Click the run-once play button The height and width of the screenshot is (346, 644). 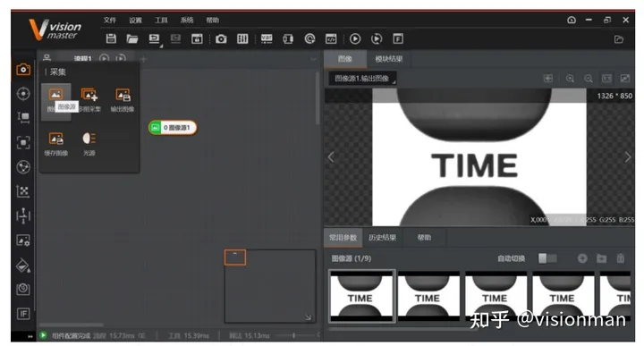tap(355, 38)
